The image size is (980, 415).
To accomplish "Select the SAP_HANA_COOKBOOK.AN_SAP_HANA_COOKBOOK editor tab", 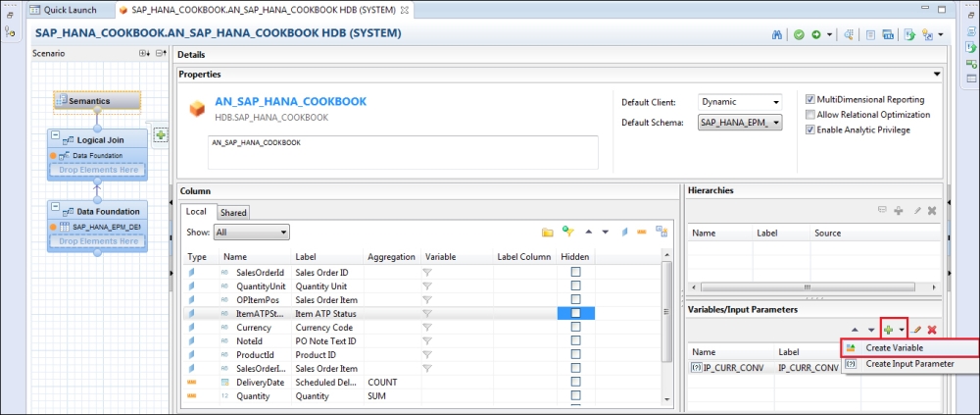I will pos(265,10).
